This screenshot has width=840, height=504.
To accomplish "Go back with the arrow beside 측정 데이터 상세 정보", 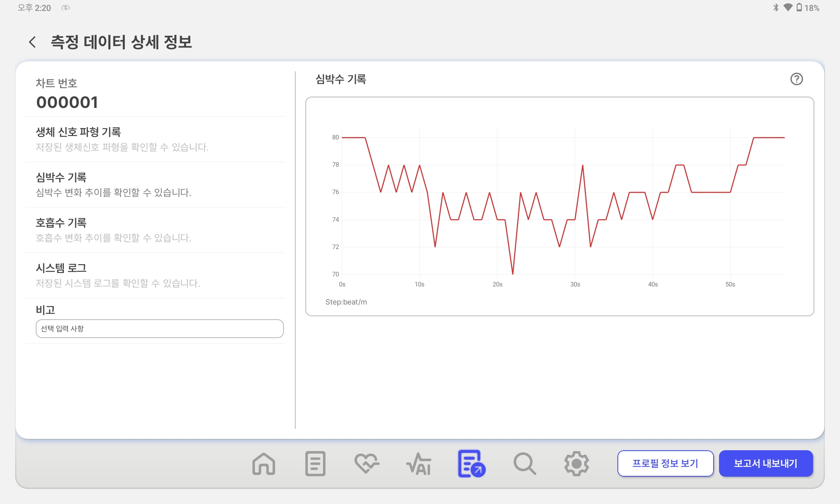I will (32, 42).
